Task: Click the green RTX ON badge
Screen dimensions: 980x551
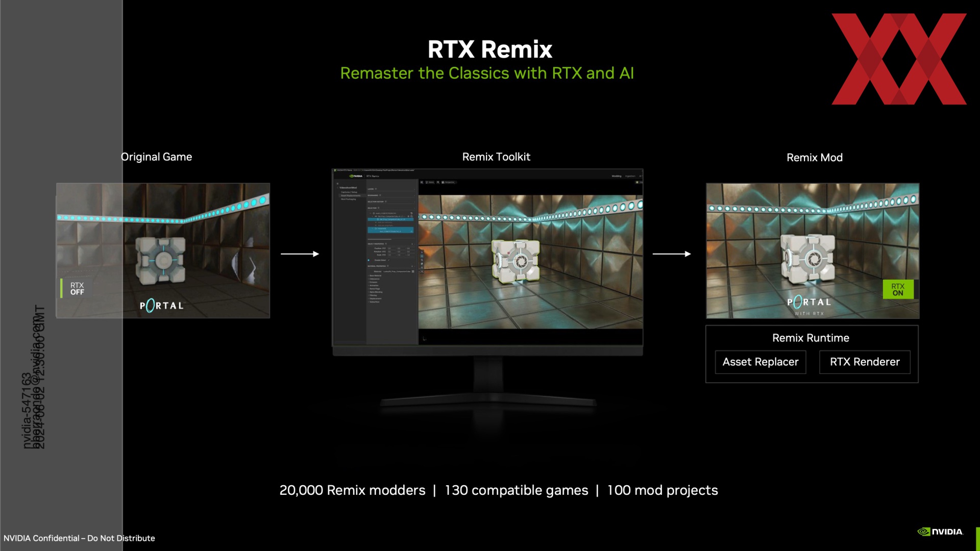Action: point(898,290)
